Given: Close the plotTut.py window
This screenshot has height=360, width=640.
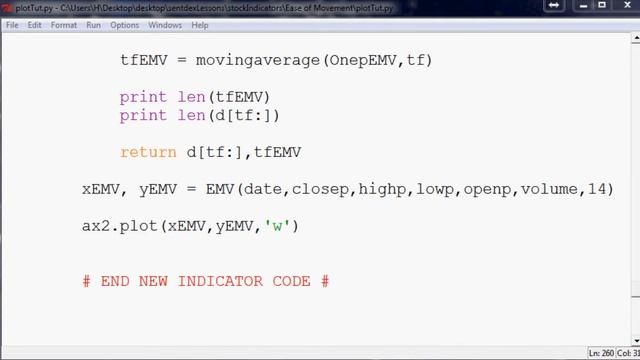Looking at the screenshot, I should click(627, 5).
